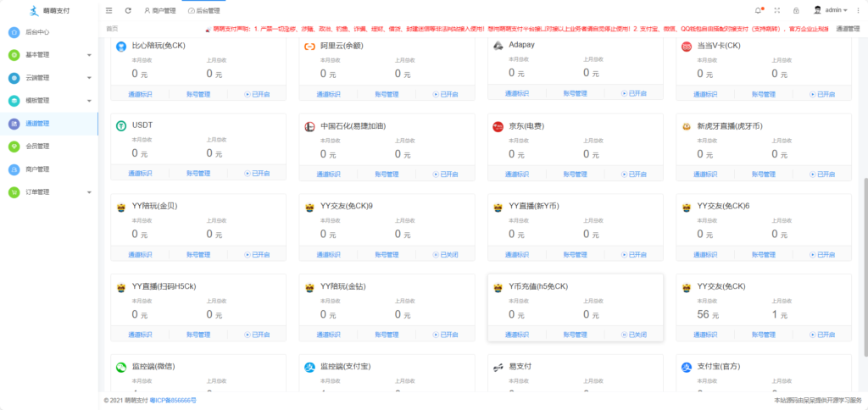
Task: Click the Adapay channel logo
Action: click(498, 46)
